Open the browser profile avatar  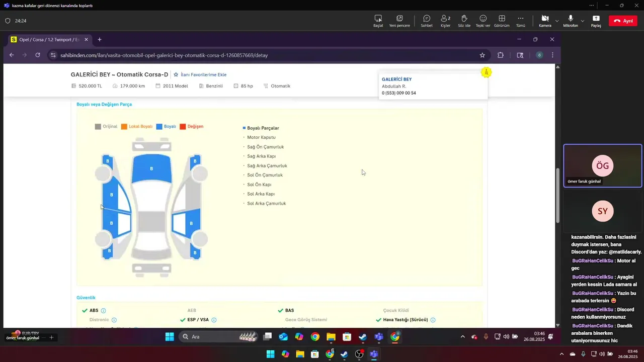point(539,55)
